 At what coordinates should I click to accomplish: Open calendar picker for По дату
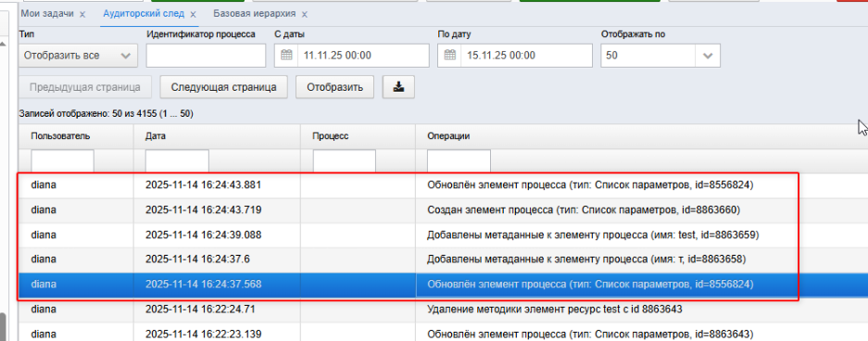449,56
